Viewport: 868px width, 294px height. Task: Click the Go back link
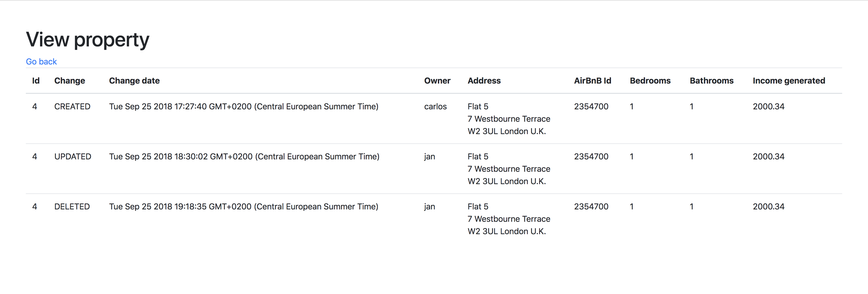(x=41, y=62)
